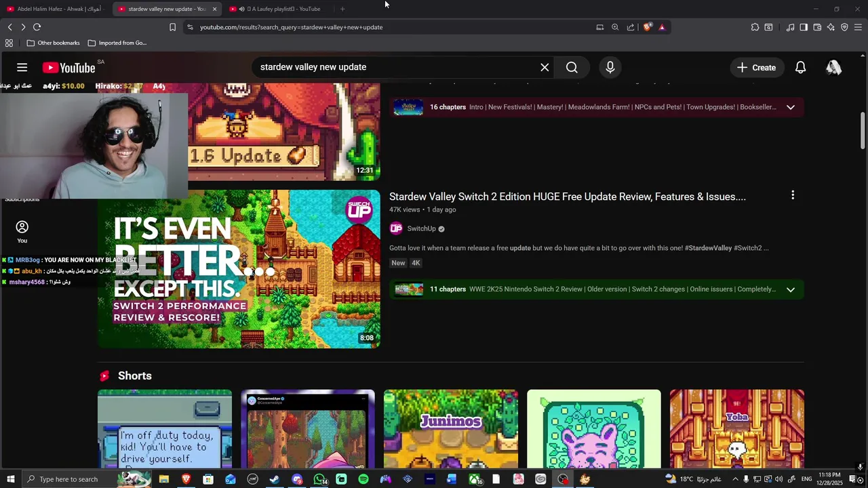Open the zoom magnifier icon in address bar
This screenshot has width=868, height=488.
tap(615, 27)
